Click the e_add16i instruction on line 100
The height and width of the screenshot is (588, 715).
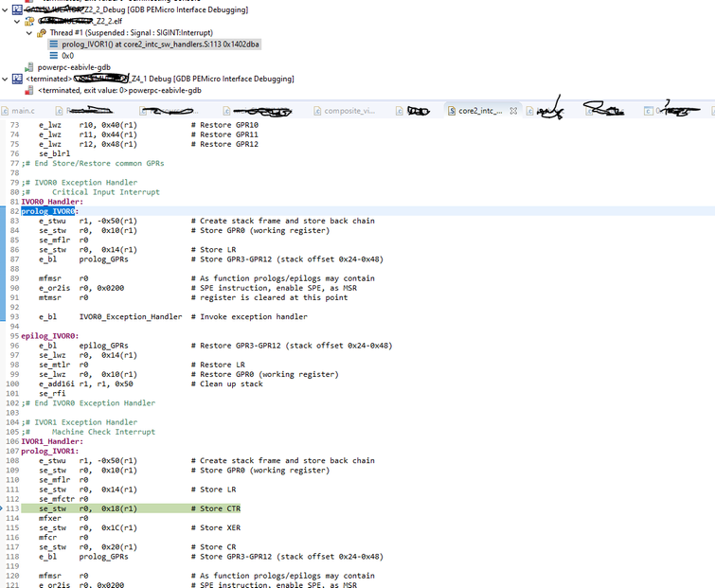click(x=57, y=383)
